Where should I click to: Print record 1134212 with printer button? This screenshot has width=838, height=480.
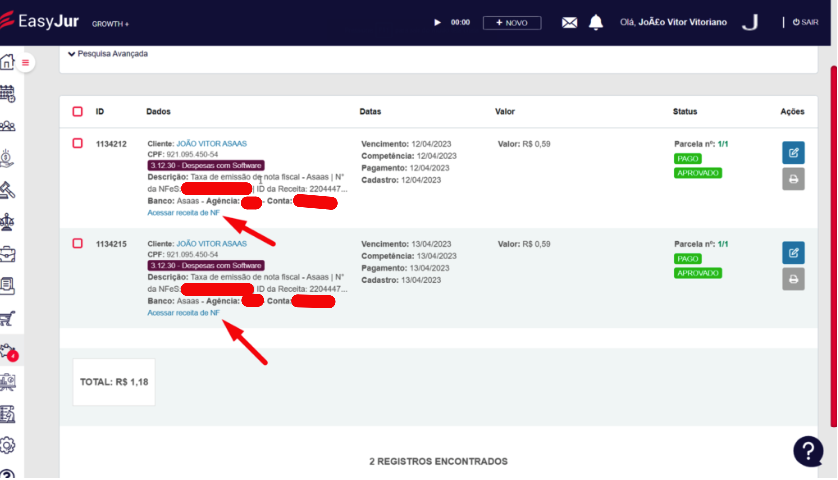pos(793,179)
